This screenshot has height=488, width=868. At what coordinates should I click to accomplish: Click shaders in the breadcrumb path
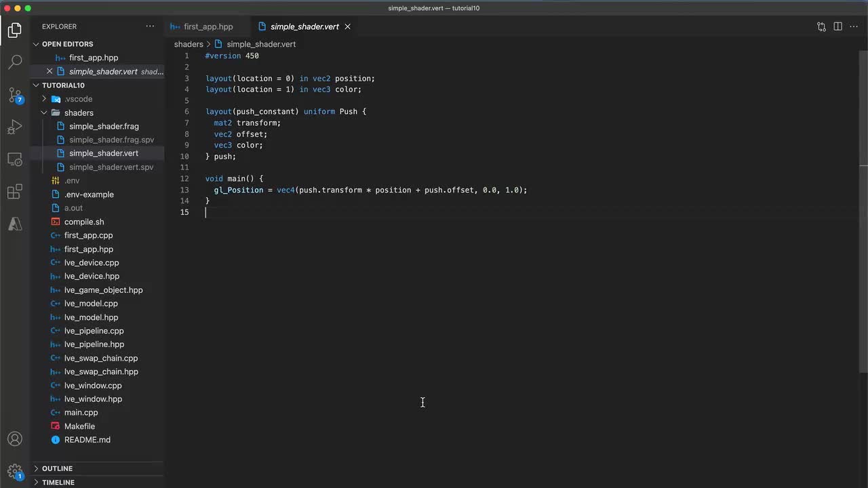[x=189, y=44]
